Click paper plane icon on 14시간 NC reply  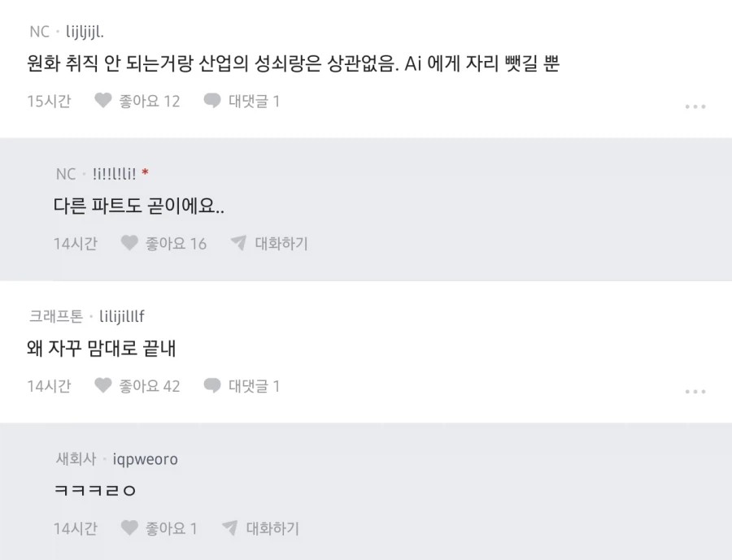(x=238, y=243)
